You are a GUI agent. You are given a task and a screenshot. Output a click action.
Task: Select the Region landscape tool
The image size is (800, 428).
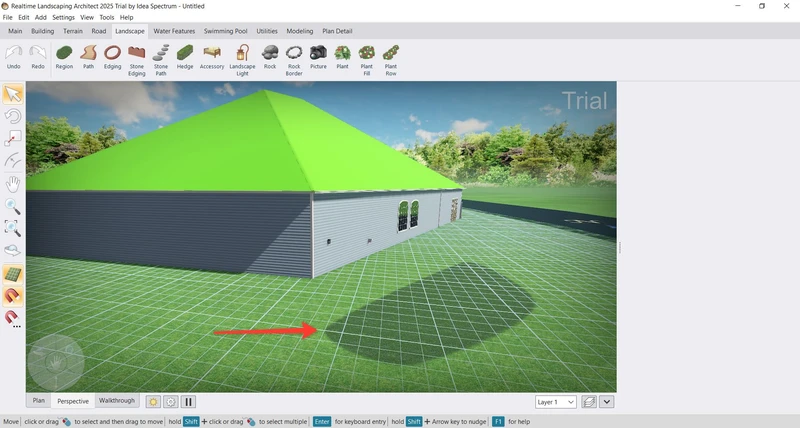point(64,56)
